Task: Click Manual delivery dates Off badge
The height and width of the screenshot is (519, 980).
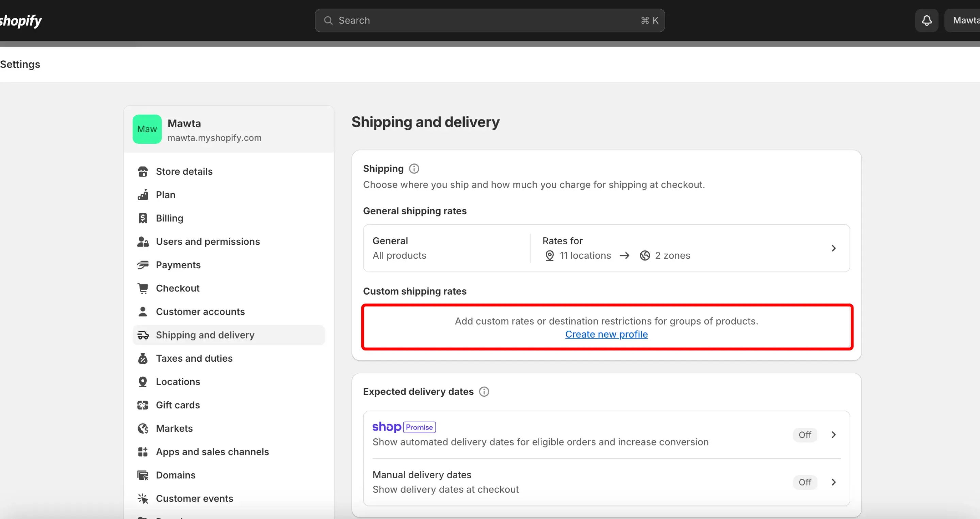Action: click(805, 483)
